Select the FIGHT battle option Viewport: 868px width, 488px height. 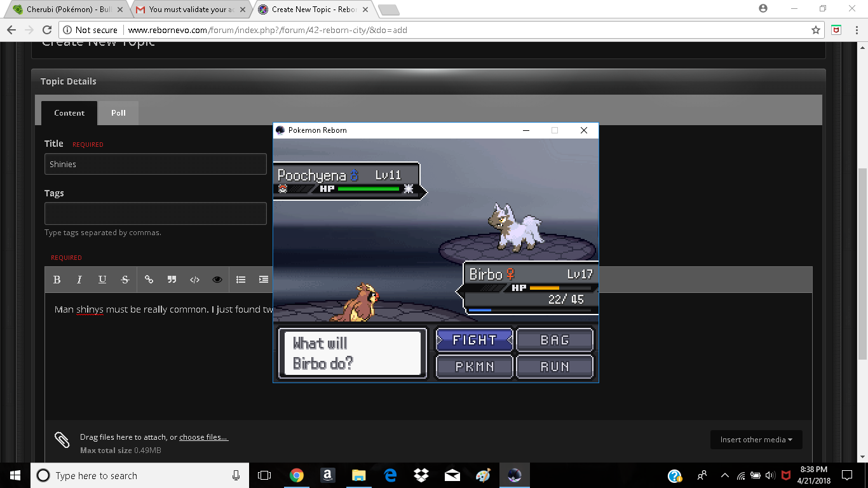click(474, 340)
